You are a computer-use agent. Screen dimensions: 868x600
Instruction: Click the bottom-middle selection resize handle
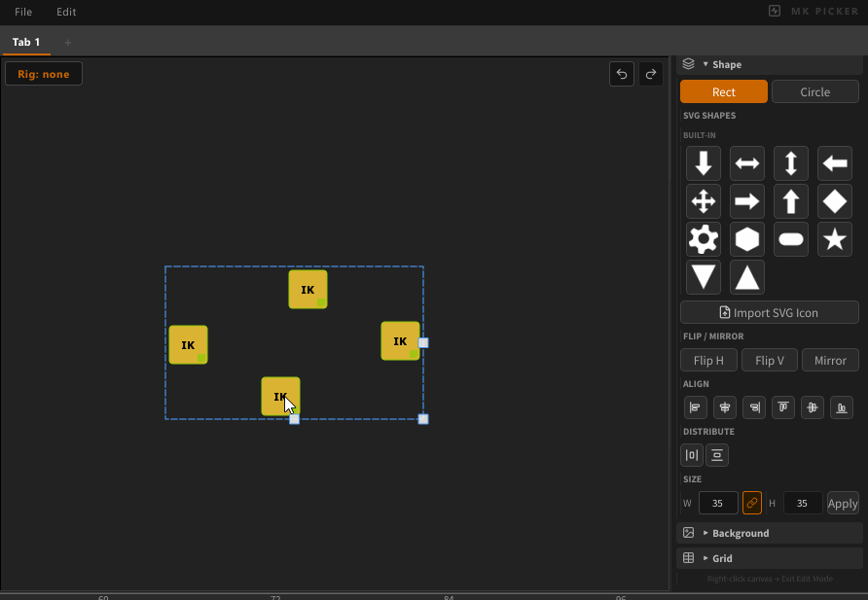click(x=295, y=419)
